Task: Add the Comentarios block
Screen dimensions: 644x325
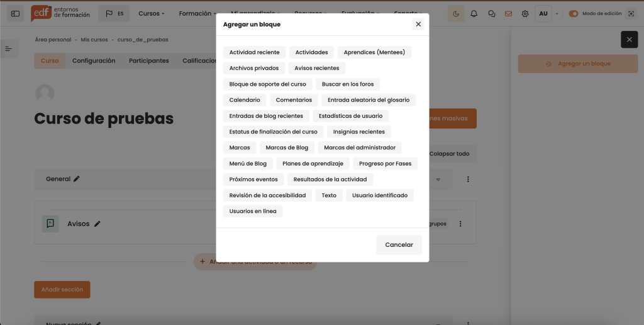Action: pos(294,100)
